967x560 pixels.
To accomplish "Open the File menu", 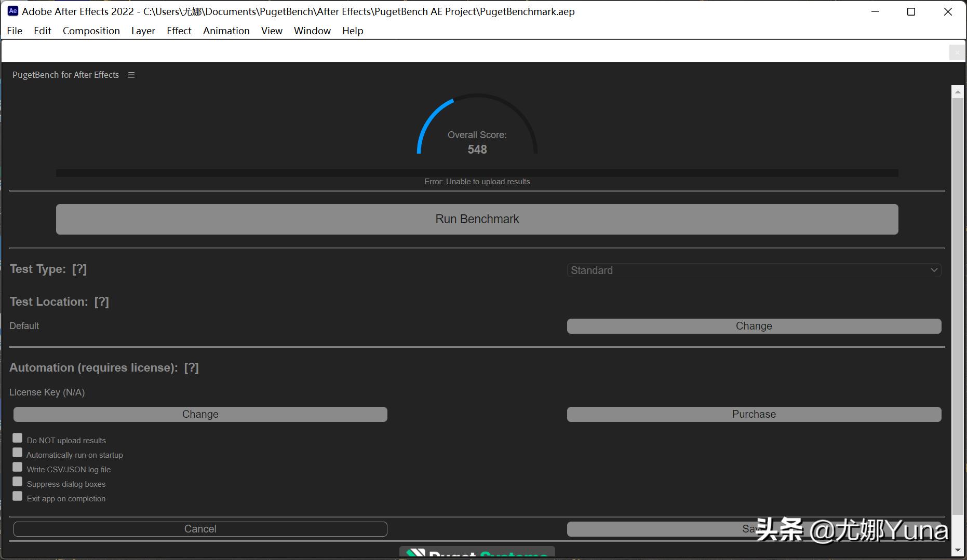I will coord(15,31).
